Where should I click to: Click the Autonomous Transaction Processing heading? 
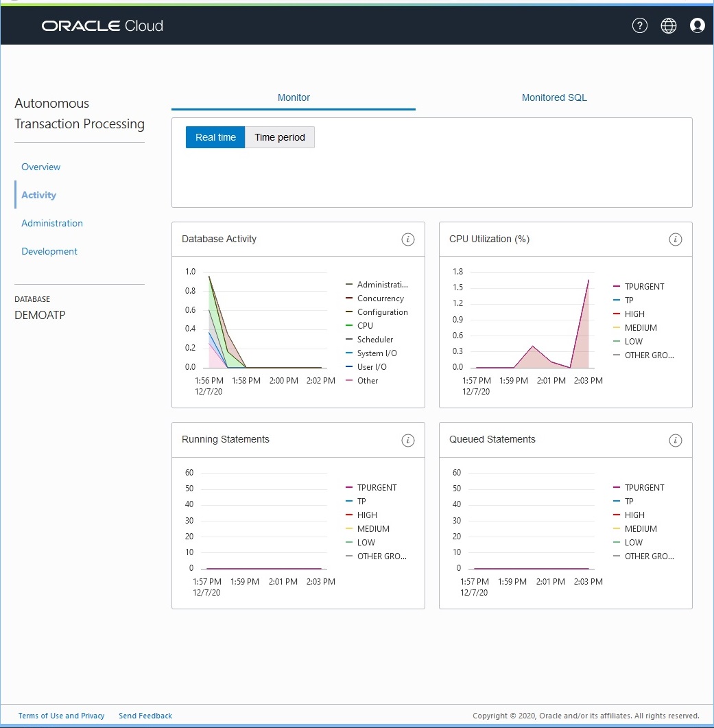80,114
